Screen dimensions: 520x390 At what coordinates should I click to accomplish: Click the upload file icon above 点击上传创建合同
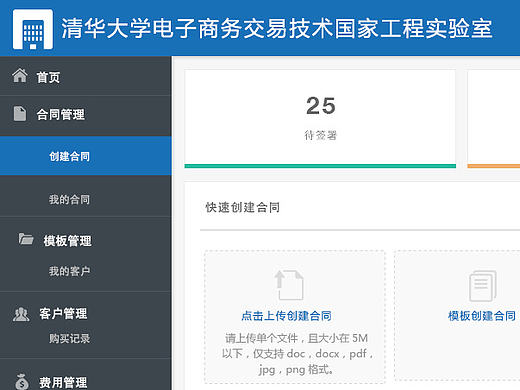coord(289,285)
